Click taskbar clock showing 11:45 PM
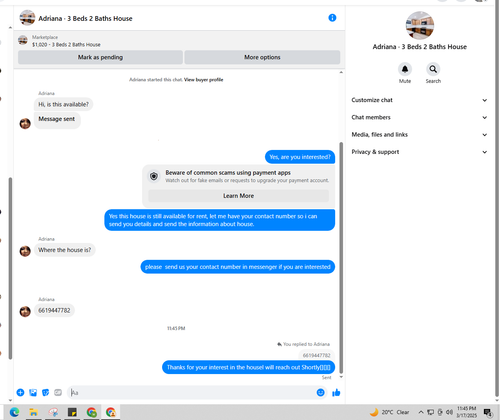This screenshot has height=420, width=500. coord(466,412)
